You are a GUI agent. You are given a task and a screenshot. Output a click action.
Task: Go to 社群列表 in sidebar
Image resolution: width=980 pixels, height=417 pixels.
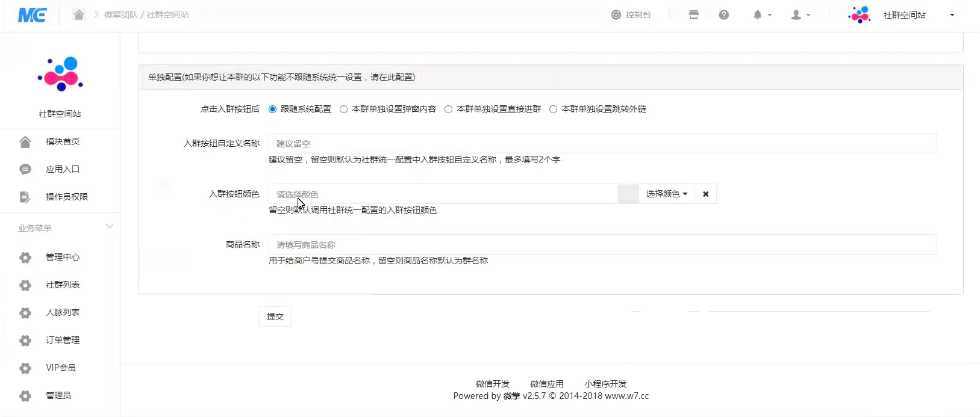tap(63, 285)
